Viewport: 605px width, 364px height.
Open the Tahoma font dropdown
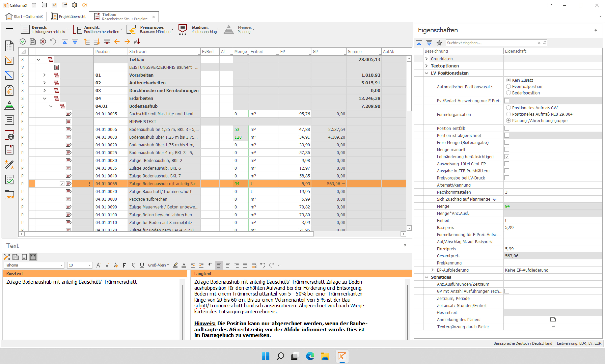pyautogui.click(x=62, y=265)
